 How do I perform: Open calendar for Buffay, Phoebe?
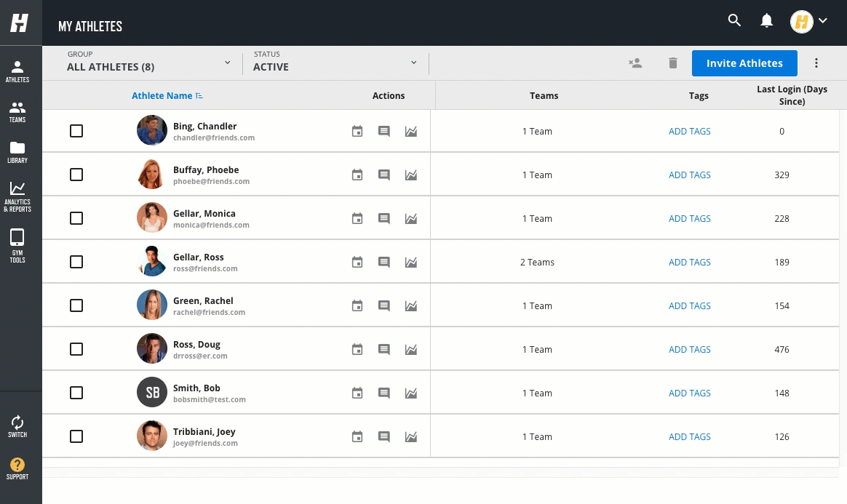coord(357,175)
